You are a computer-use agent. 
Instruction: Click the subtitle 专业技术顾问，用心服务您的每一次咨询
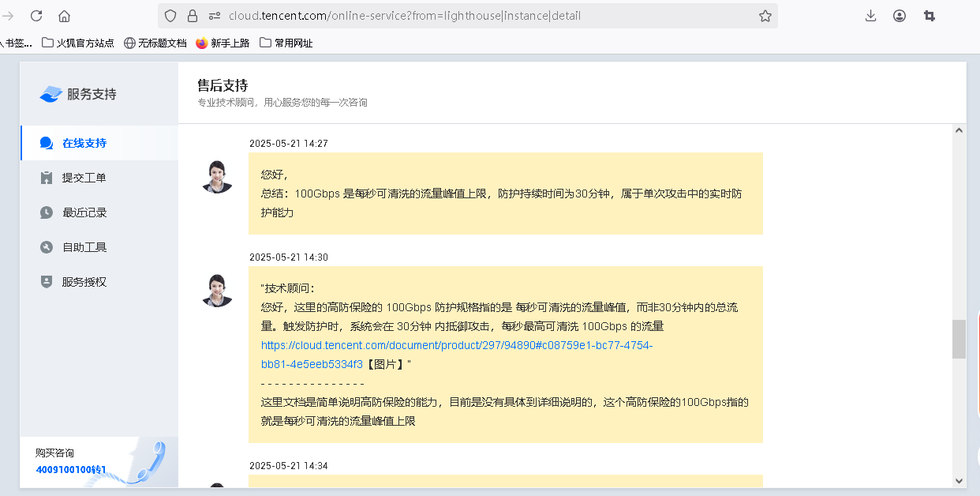(282, 103)
